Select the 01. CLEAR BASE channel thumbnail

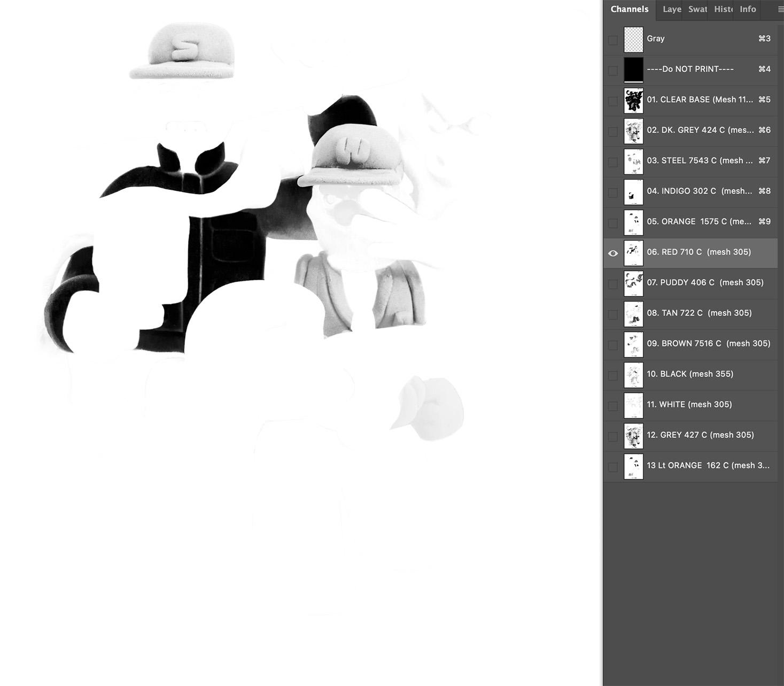click(633, 100)
